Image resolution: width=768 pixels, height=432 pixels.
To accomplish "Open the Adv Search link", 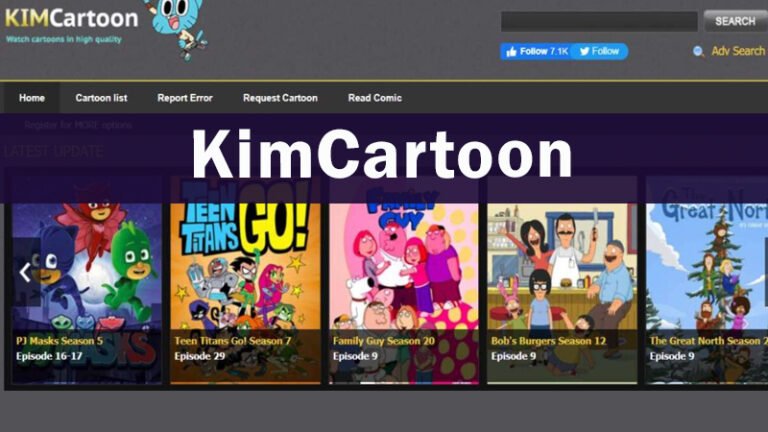I will coord(738,51).
